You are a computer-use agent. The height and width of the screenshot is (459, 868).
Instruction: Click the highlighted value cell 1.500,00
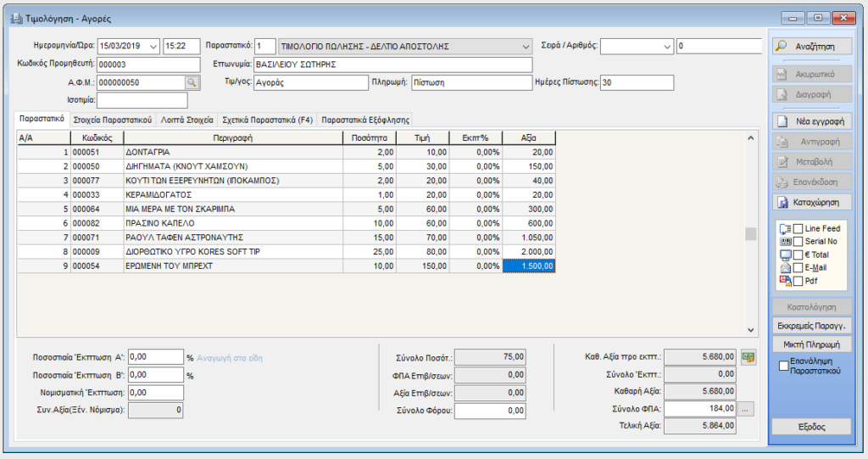click(529, 266)
